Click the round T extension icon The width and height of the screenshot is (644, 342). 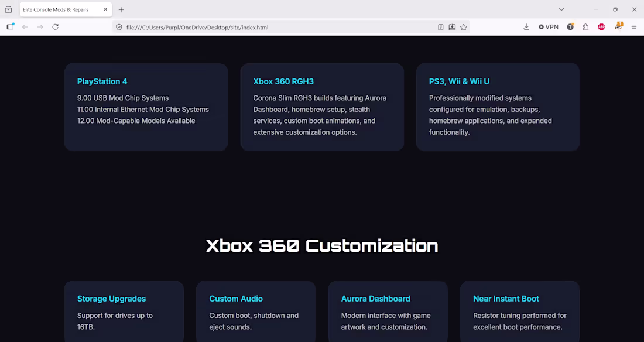click(x=570, y=27)
